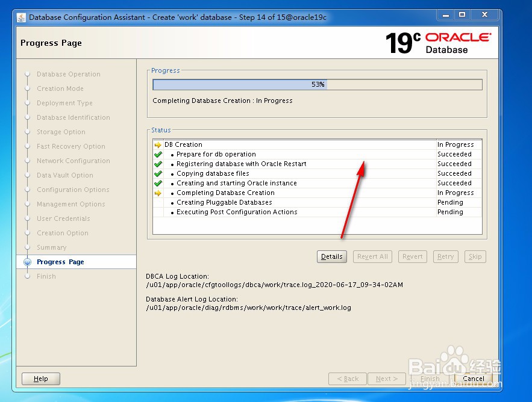Screen dimensions: 532x402
Task: Click the Oracle 19c Database logo
Action: 438,43
